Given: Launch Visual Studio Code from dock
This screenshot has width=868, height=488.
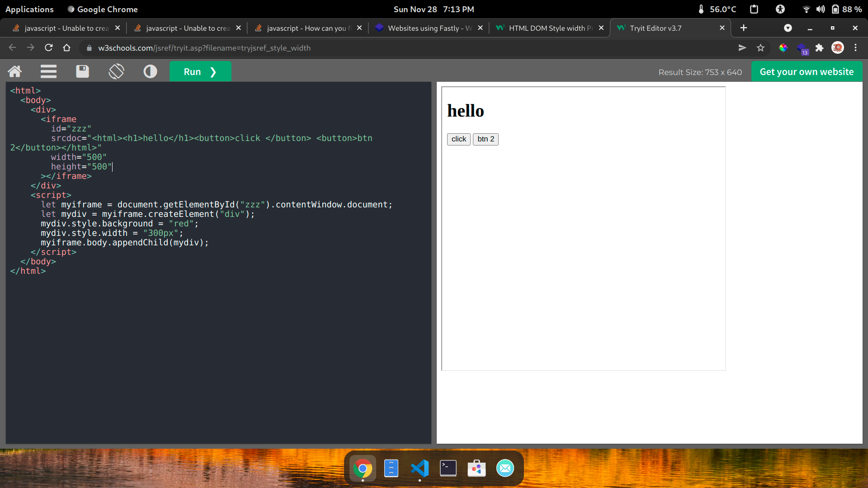Looking at the screenshot, I should 420,469.
